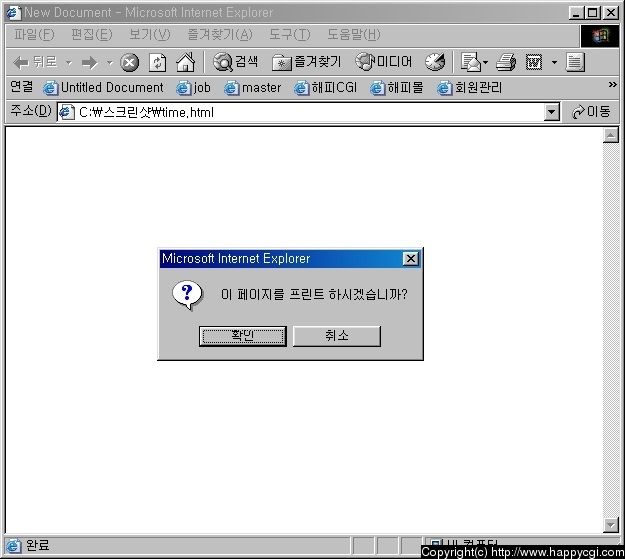
Task: Expand the Mail dropdown arrow
Action: click(485, 62)
